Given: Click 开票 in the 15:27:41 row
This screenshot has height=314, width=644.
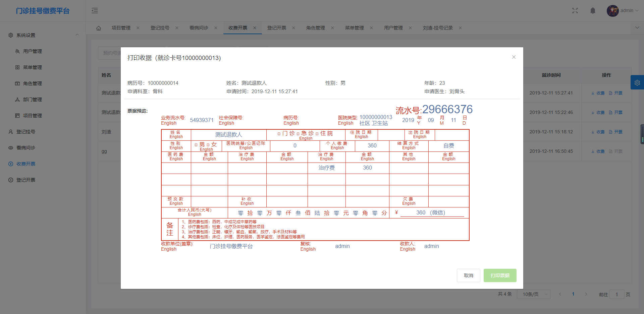Looking at the screenshot, I should [616, 93].
